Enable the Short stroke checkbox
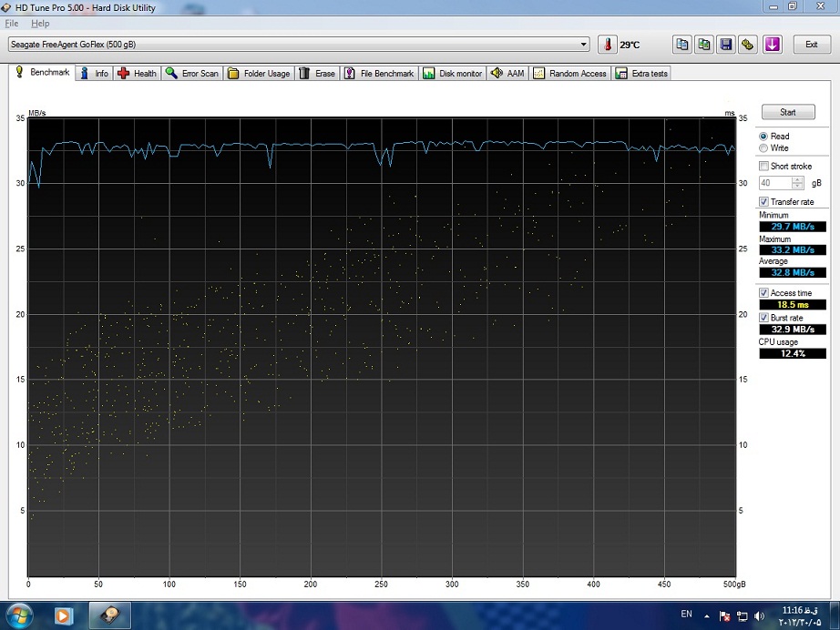The height and width of the screenshot is (630, 840). (x=764, y=167)
